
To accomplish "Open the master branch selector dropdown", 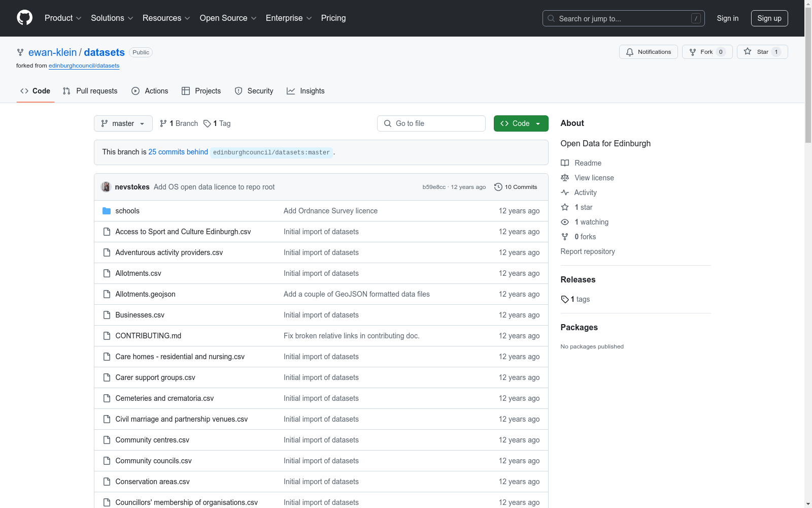I will [123, 123].
